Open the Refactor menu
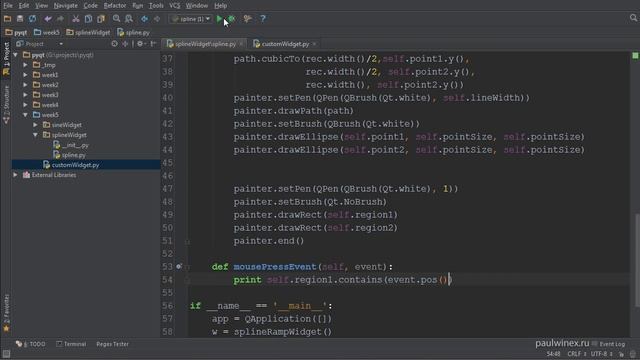This screenshot has width=640, height=360. (x=115, y=6)
